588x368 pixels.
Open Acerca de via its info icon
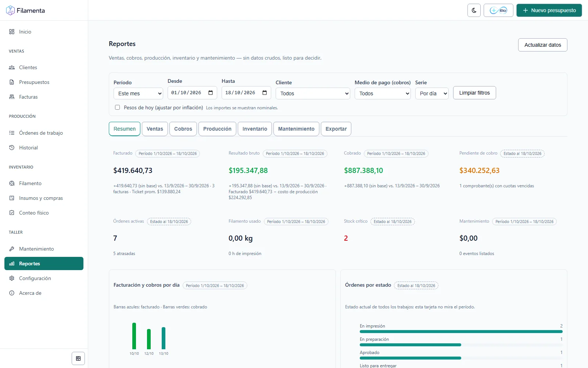pos(12,293)
